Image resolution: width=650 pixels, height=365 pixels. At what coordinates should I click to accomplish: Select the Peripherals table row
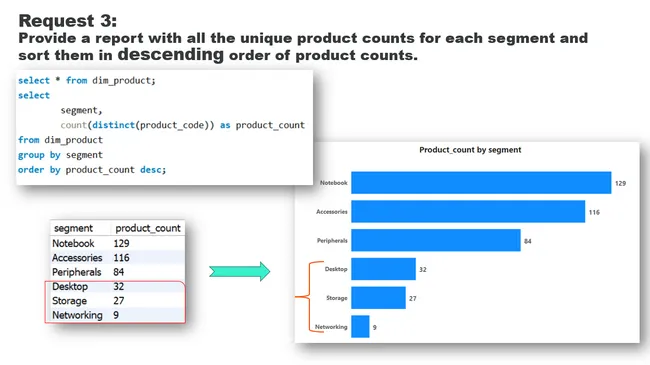pos(117,272)
